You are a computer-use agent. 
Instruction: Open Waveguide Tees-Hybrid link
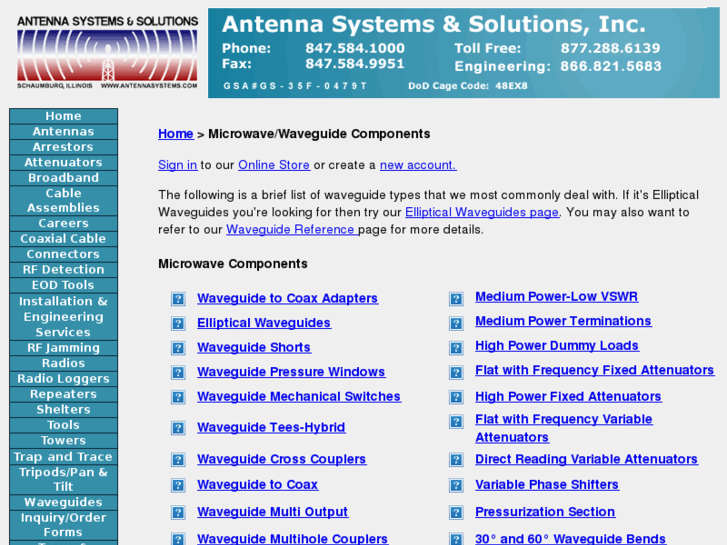pos(271,427)
